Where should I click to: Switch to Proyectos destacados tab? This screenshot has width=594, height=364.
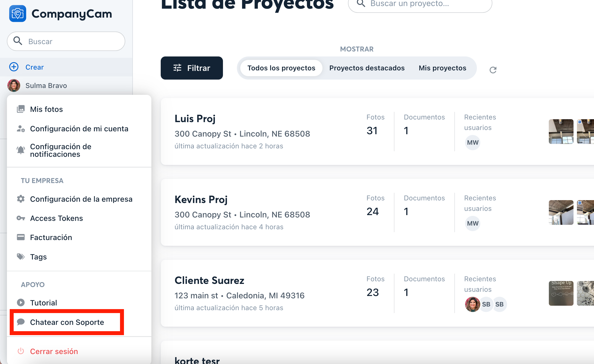tap(367, 68)
